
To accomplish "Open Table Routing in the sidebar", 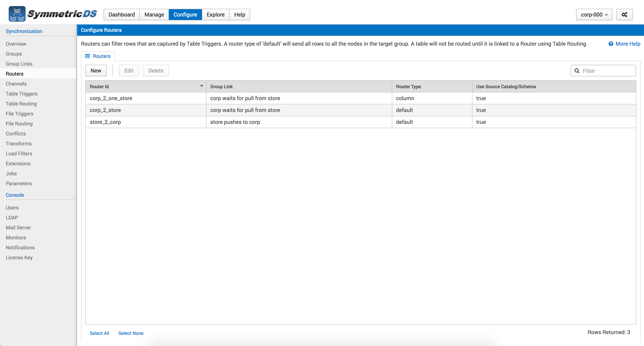I will pyautogui.click(x=21, y=104).
